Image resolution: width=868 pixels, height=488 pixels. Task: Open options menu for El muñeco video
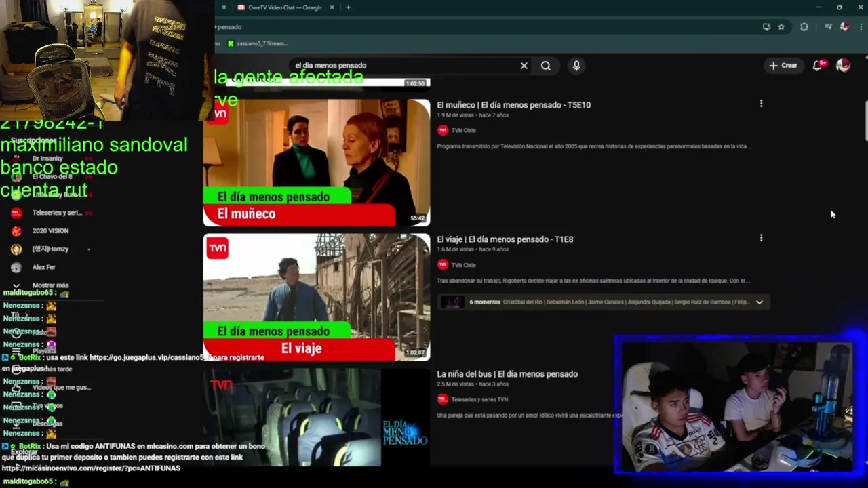(761, 104)
